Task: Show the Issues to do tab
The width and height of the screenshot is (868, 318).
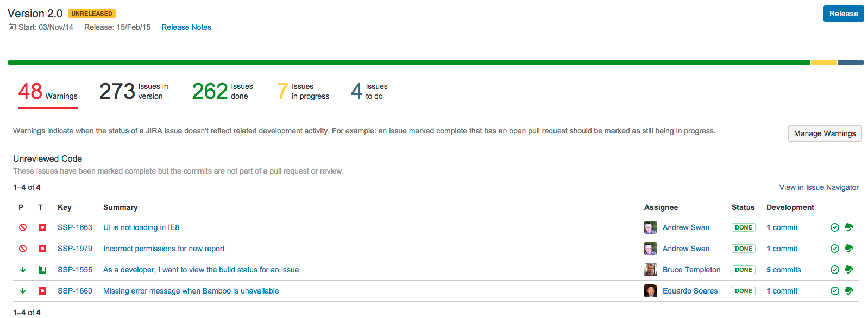Action: [x=369, y=91]
